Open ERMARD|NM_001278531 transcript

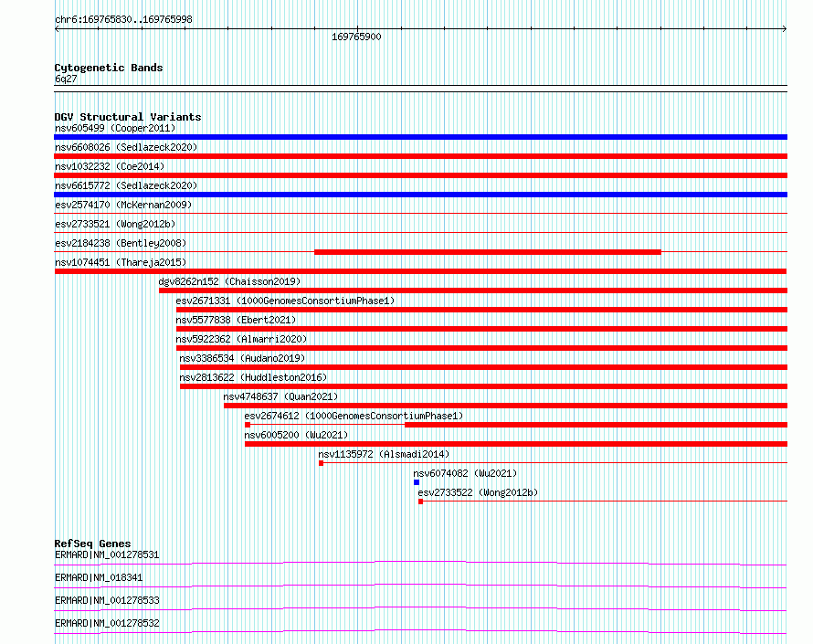pos(107,554)
